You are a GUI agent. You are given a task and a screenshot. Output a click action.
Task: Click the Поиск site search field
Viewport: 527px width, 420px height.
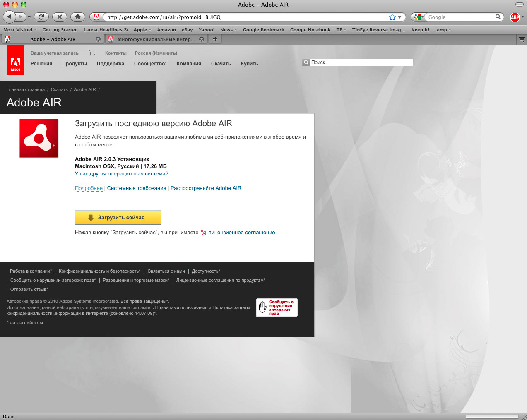tap(361, 62)
